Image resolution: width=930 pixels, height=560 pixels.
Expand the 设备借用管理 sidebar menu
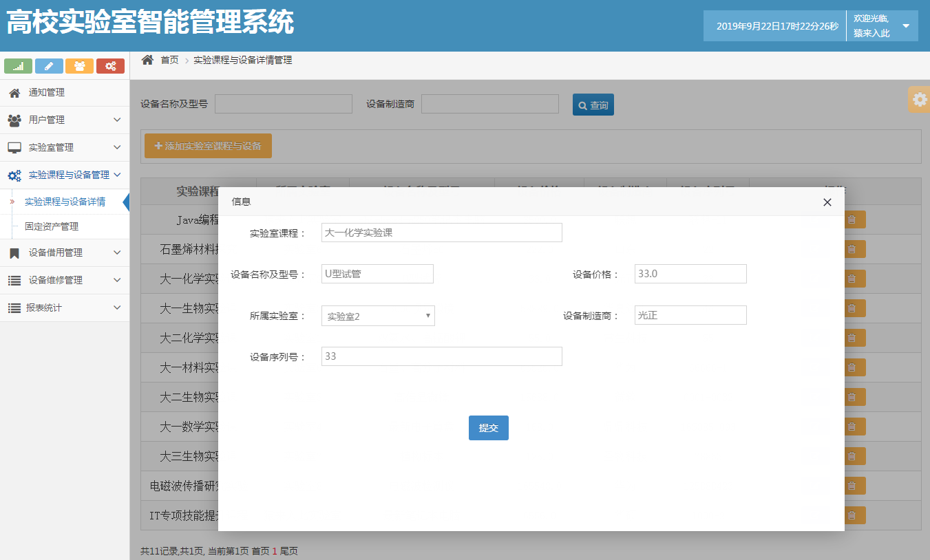point(65,252)
